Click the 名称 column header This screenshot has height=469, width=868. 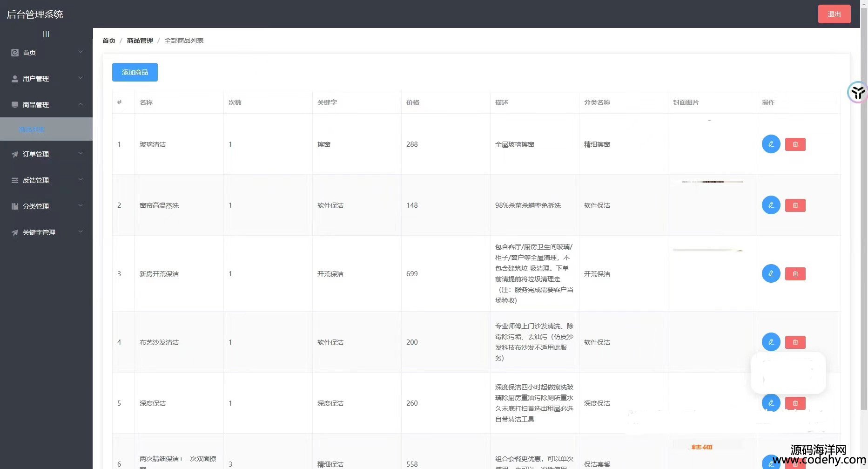(146, 102)
